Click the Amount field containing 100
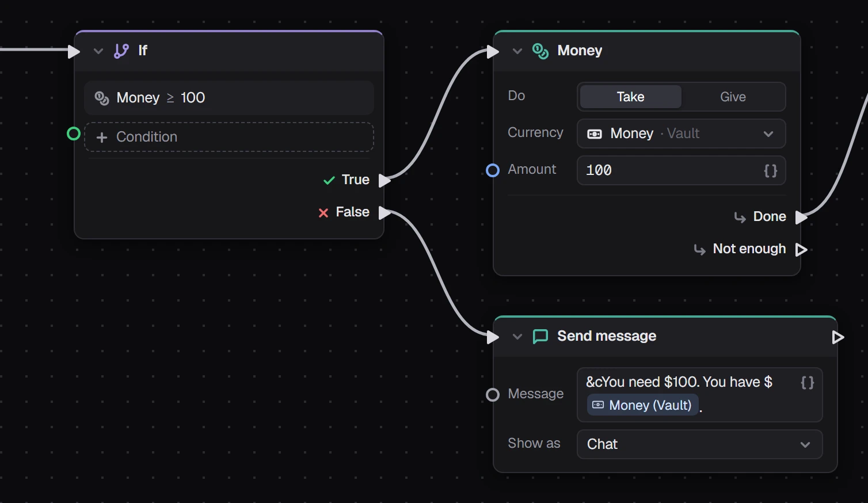 click(x=682, y=170)
